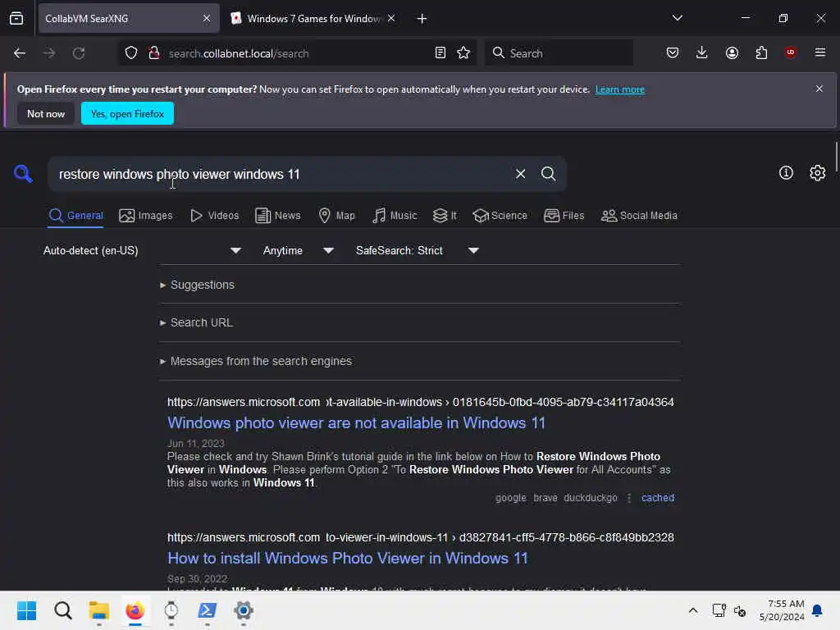The image size is (840, 630).
Task: Open uBlock Origin extension icon
Action: click(x=790, y=52)
